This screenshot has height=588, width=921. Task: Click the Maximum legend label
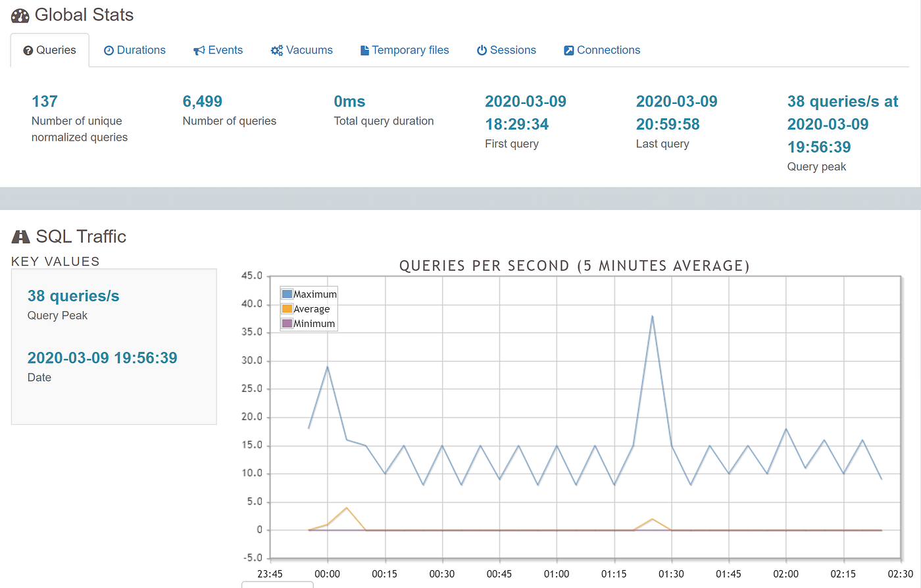pos(315,294)
